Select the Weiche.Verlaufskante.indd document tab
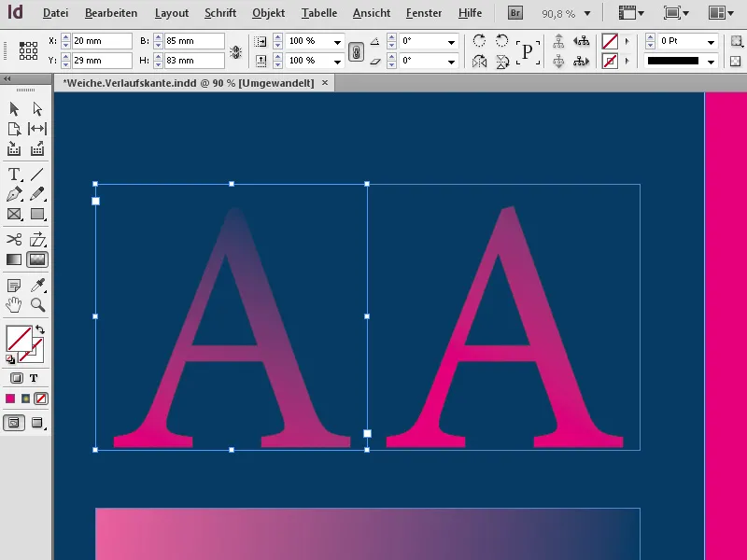This screenshot has height=560, width=747. [x=187, y=82]
